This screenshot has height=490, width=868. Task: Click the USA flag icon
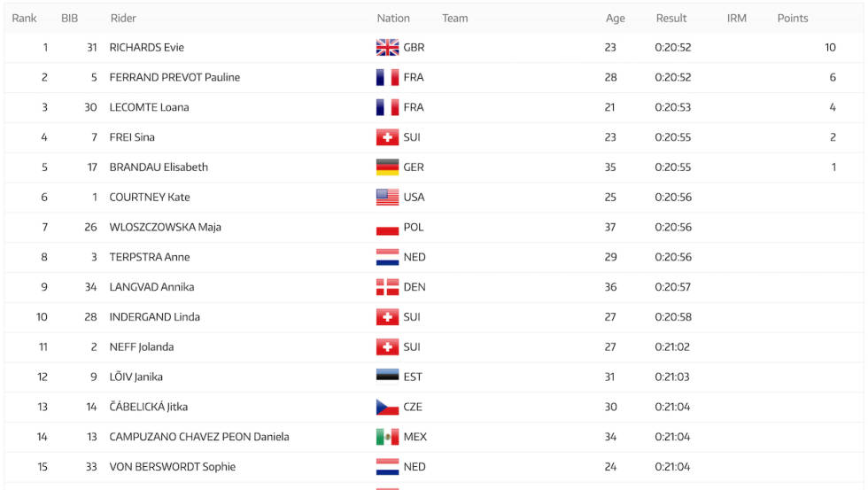point(387,197)
